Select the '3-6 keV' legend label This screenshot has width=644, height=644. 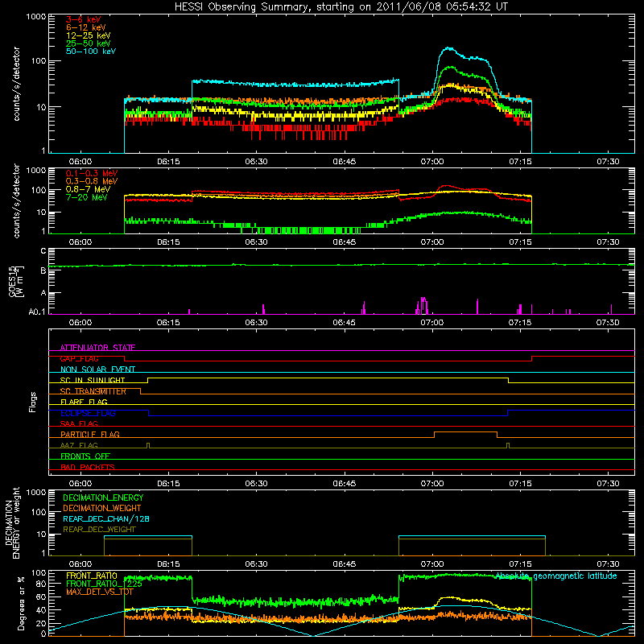pos(84,19)
